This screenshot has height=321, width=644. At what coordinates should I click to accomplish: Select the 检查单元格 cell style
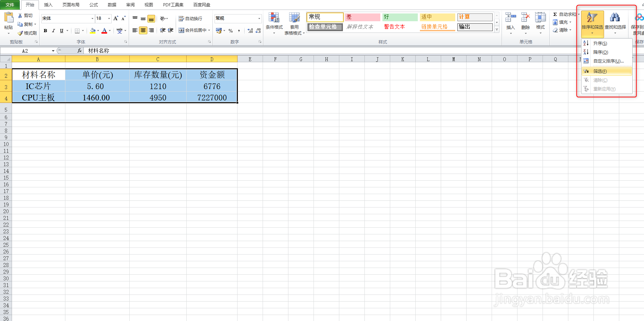[x=325, y=27]
